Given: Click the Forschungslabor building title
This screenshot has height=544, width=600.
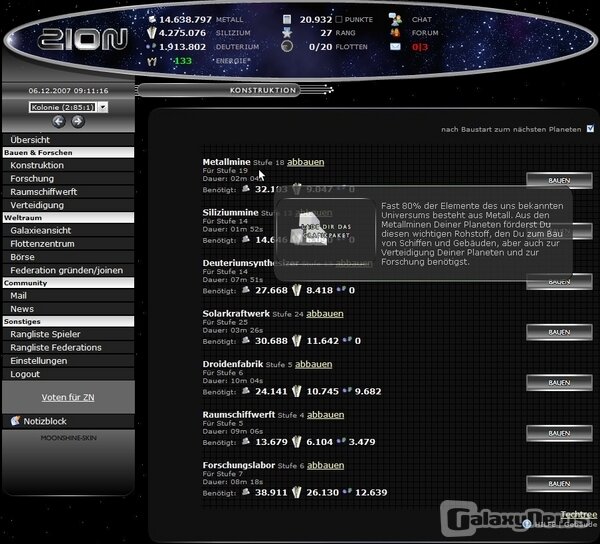Looking at the screenshot, I should (239, 465).
